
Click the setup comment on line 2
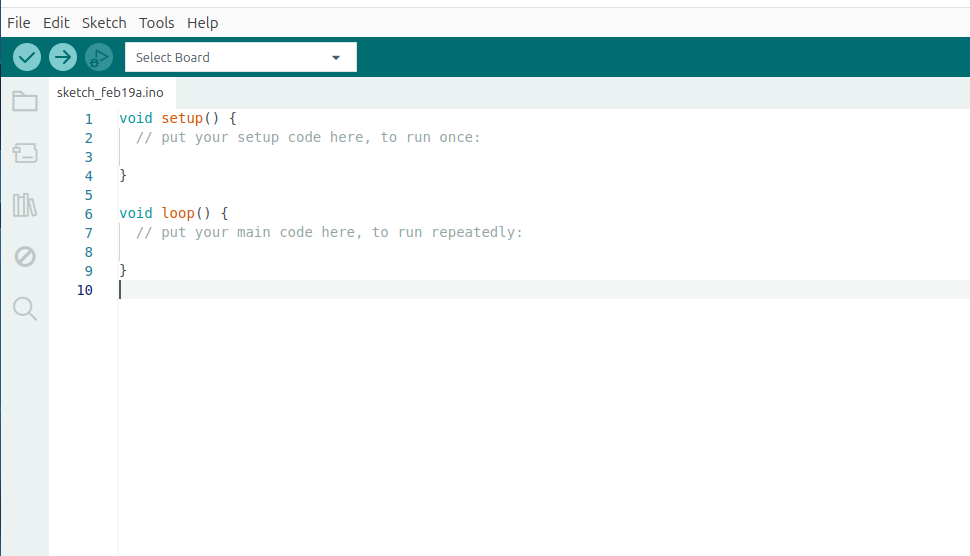(308, 138)
